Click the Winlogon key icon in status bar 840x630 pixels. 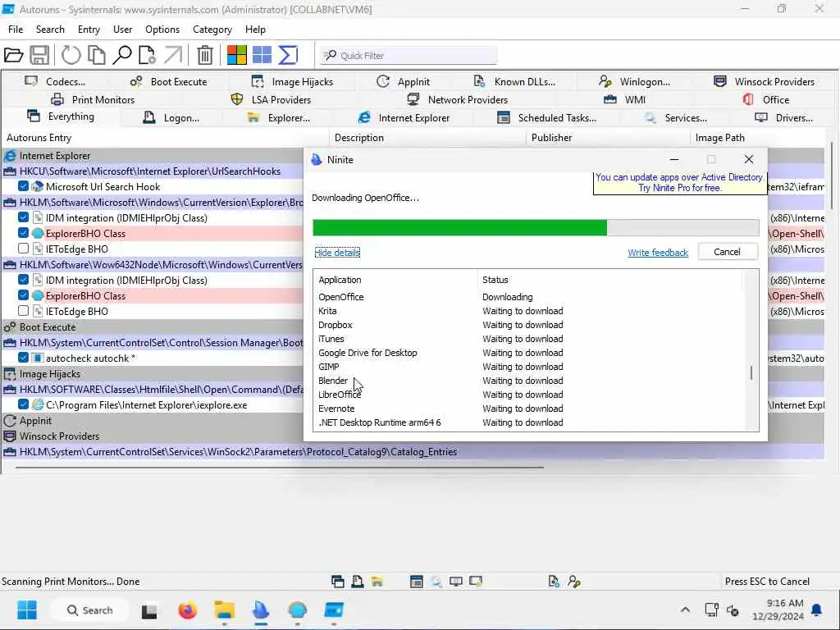[573, 582]
